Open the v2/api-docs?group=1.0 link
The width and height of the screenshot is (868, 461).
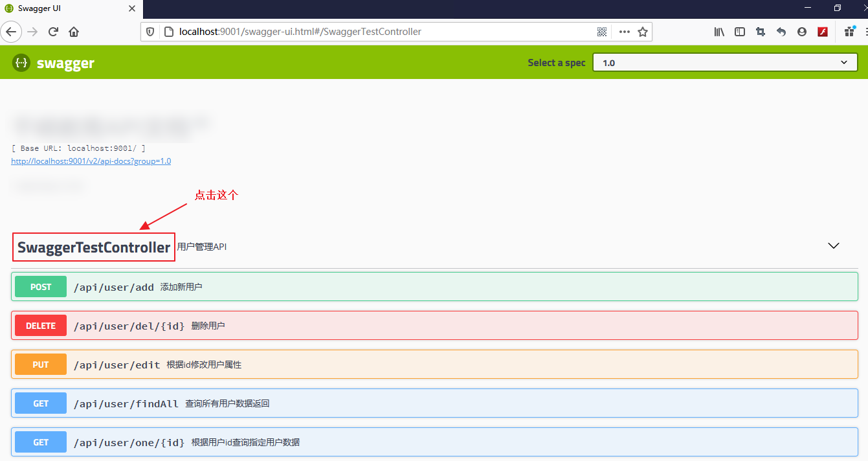[x=91, y=161]
